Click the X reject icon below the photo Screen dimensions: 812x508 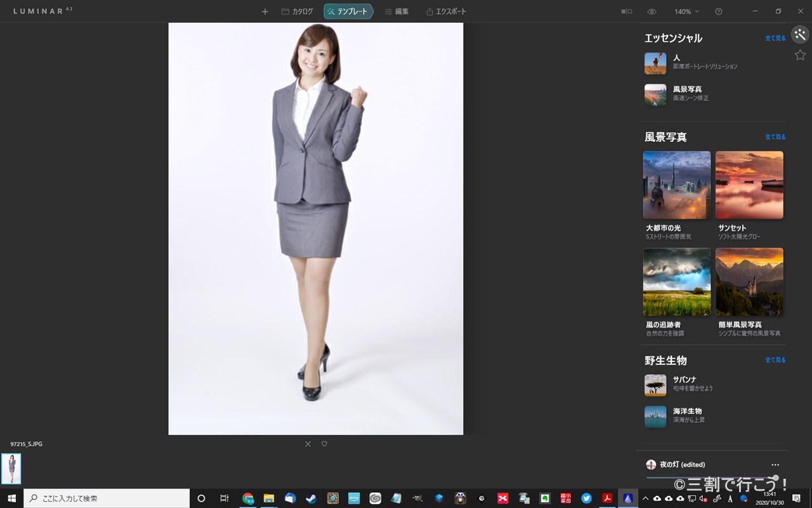pyautogui.click(x=308, y=444)
